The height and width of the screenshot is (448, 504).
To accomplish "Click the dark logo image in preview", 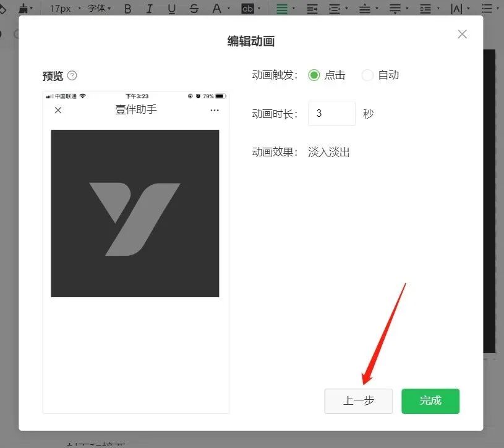I will point(135,214).
